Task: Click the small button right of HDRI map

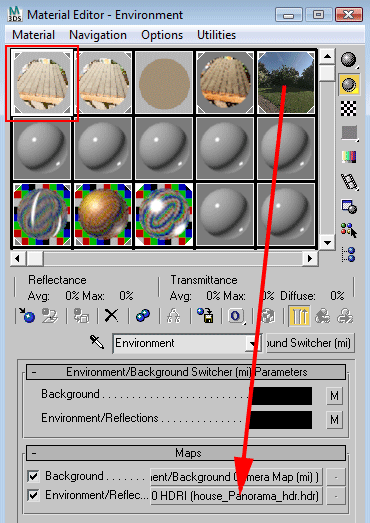Action: (335, 496)
